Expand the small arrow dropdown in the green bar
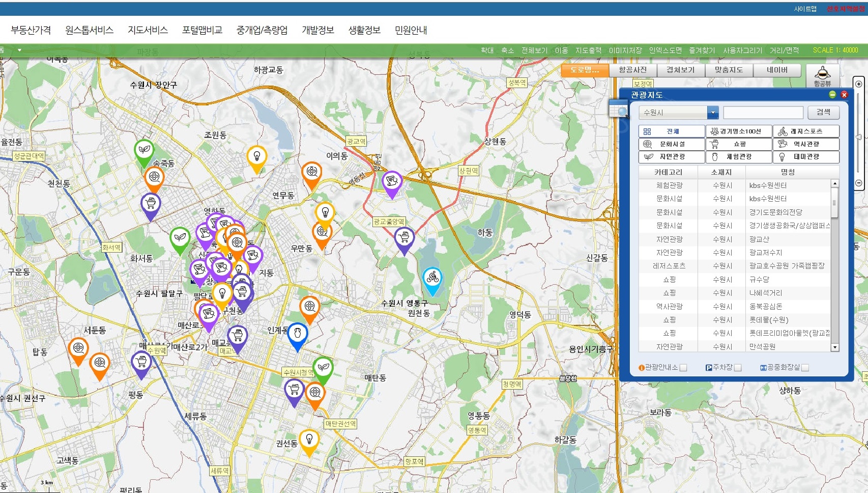The width and height of the screenshot is (868, 493). [x=19, y=50]
